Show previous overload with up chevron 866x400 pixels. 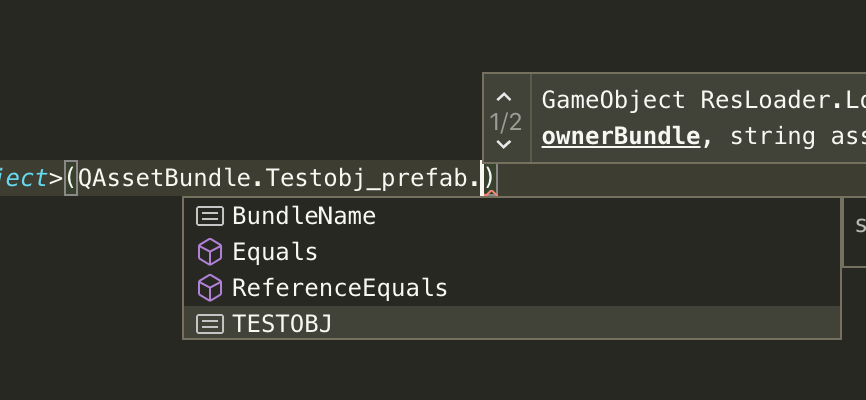(504, 98)
